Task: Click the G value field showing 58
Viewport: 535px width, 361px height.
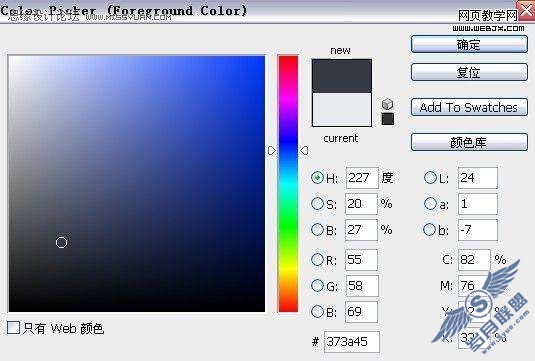Action: click(362, 286)
